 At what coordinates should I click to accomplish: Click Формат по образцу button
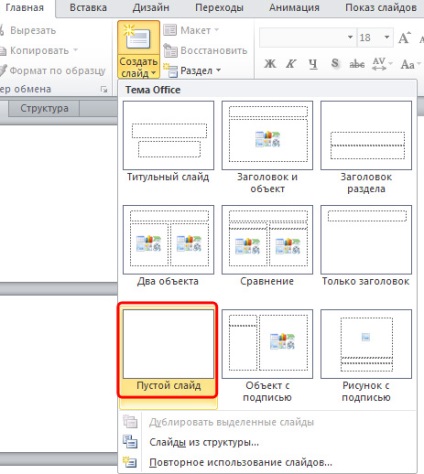tap(52, 70)
